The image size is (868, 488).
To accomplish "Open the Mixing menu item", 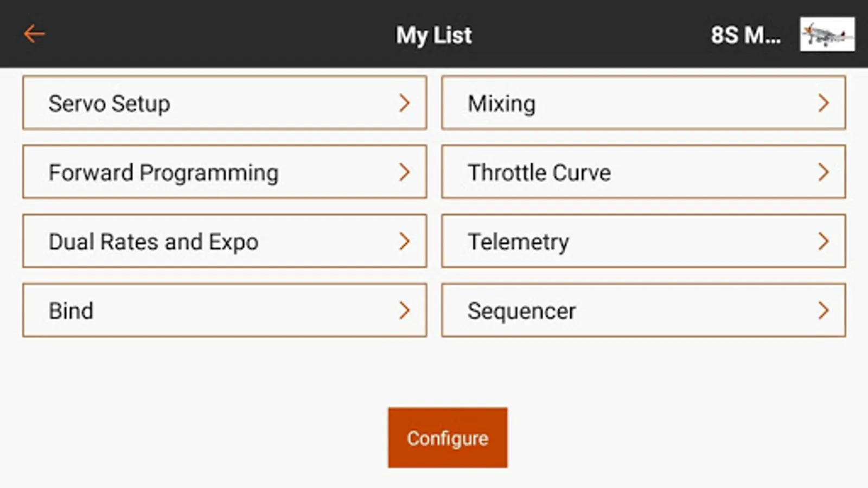I will coord(643,103).
